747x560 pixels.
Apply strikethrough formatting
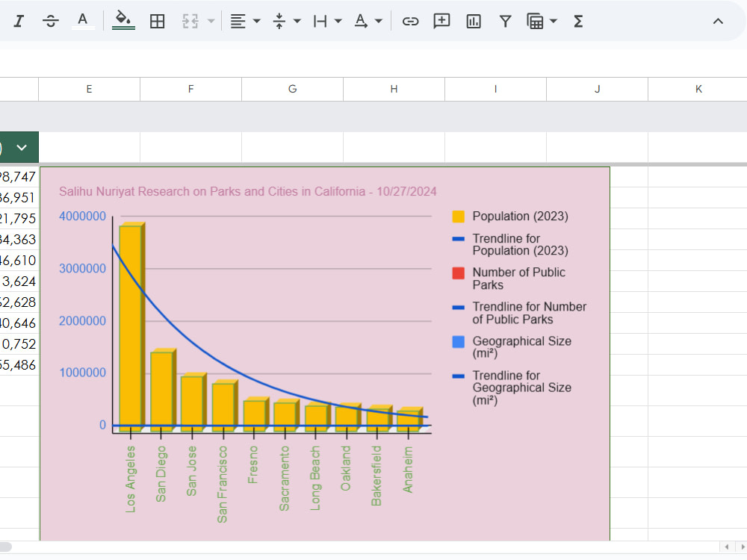(51, 21)
